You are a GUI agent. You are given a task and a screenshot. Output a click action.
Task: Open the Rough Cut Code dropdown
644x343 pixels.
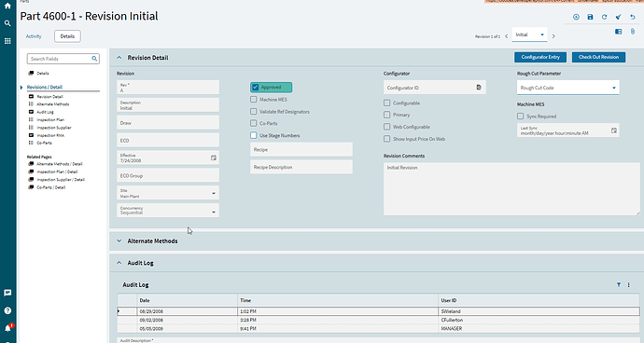(568, 88)
